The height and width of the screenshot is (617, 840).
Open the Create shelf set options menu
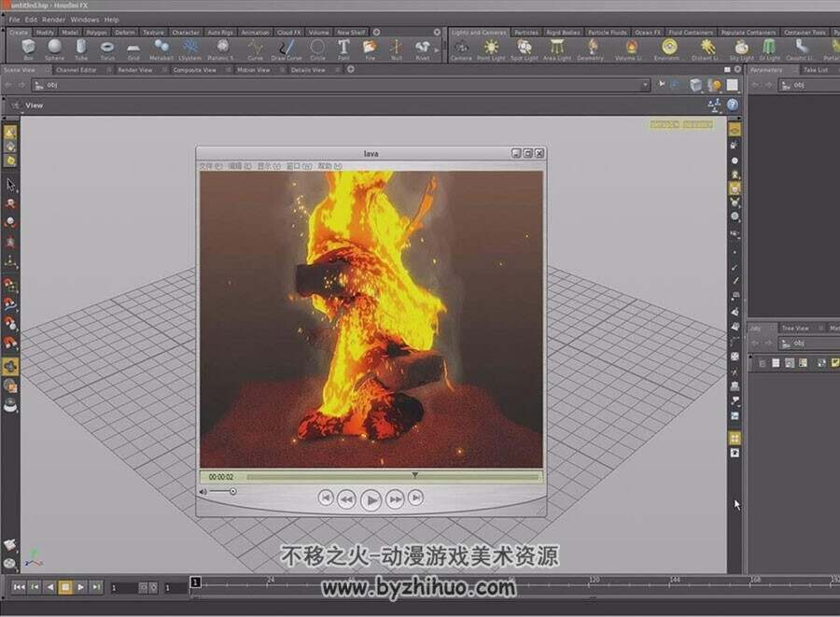click(437, 33)
